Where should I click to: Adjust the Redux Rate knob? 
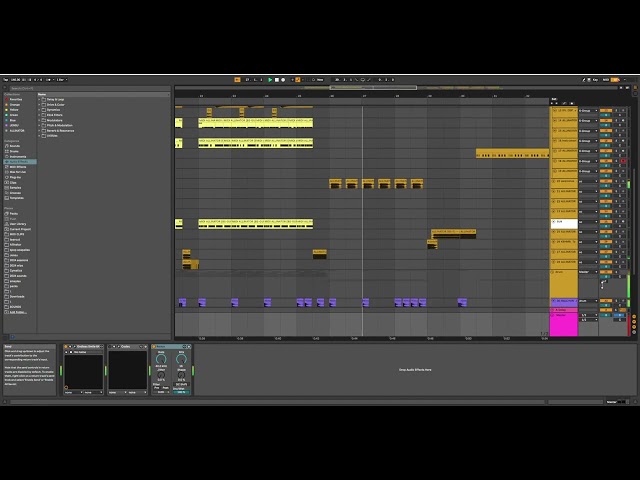pos(161,359)
